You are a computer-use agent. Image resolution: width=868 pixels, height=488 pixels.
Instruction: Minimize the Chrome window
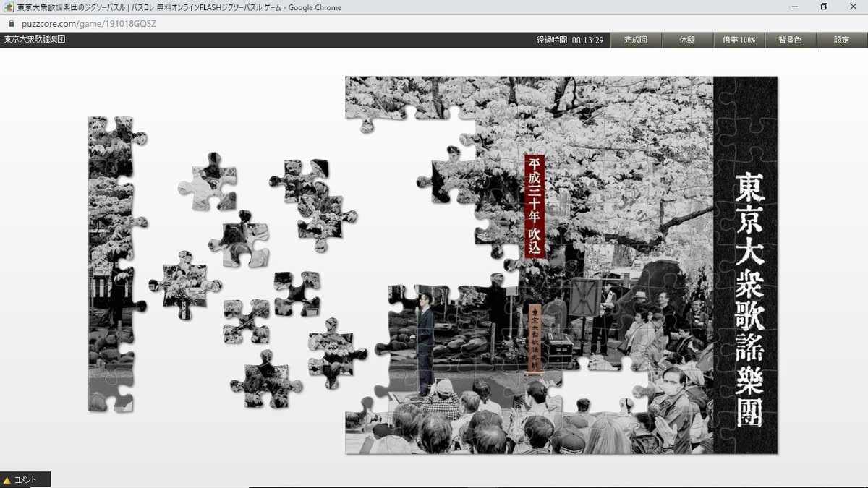point(795,7)
